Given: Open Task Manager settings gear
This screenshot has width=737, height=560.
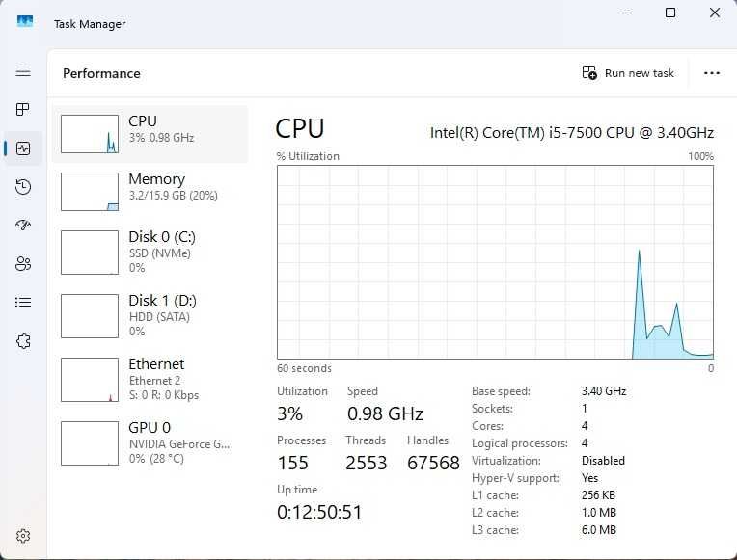Looking at the screenshot, I should 23,536.
